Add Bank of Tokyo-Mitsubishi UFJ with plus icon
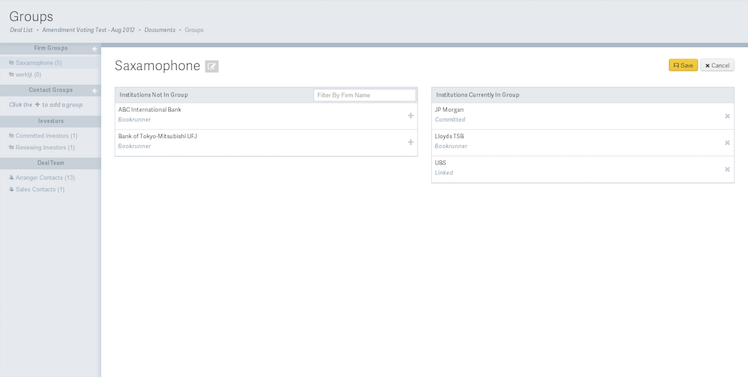Image resolution: width=748 pixels, height=377 pixels. 410,142
